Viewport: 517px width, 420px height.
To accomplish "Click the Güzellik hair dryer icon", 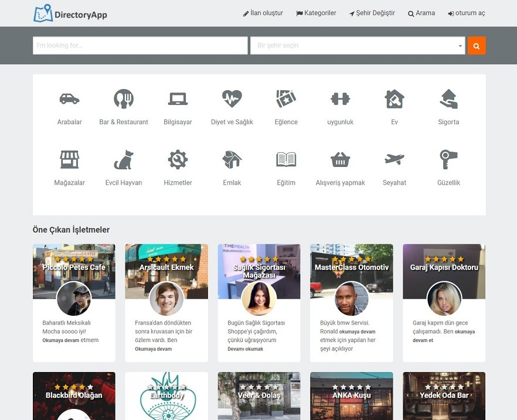I will [x=448, y=159].
